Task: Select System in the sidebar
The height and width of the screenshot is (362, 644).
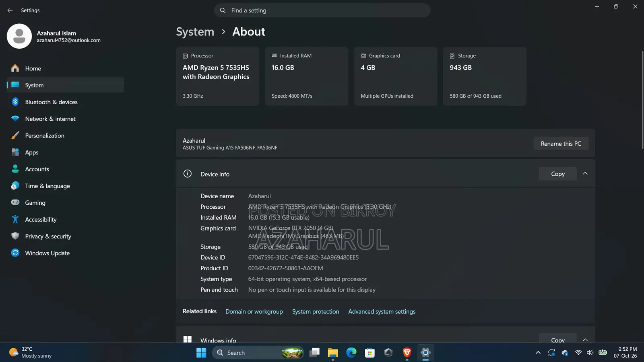Action: (65, 85)
